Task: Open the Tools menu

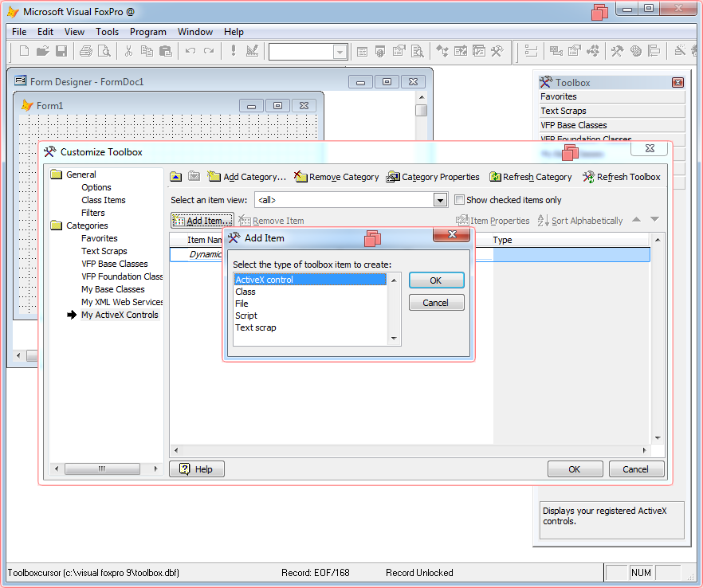Action: (107, 32)
